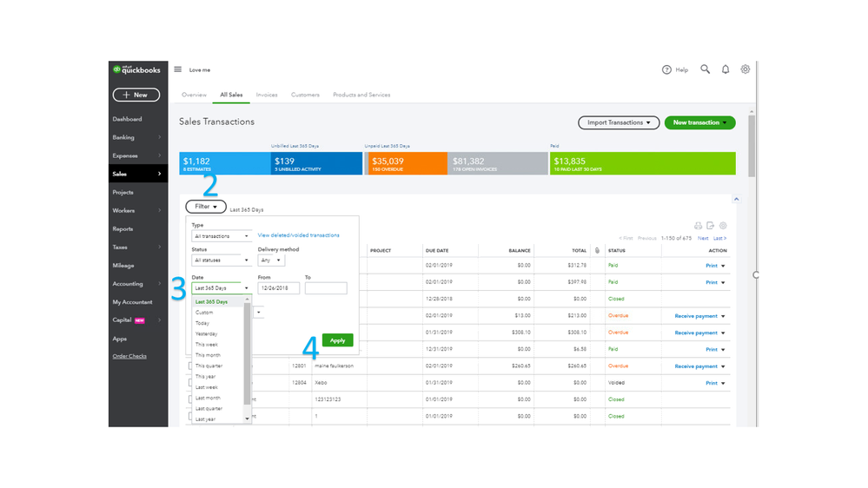The height and width of the screenshot is (488, 868).
Task: Tick the checkbox in the maine faulkerson row
Action: click(190, 366)
